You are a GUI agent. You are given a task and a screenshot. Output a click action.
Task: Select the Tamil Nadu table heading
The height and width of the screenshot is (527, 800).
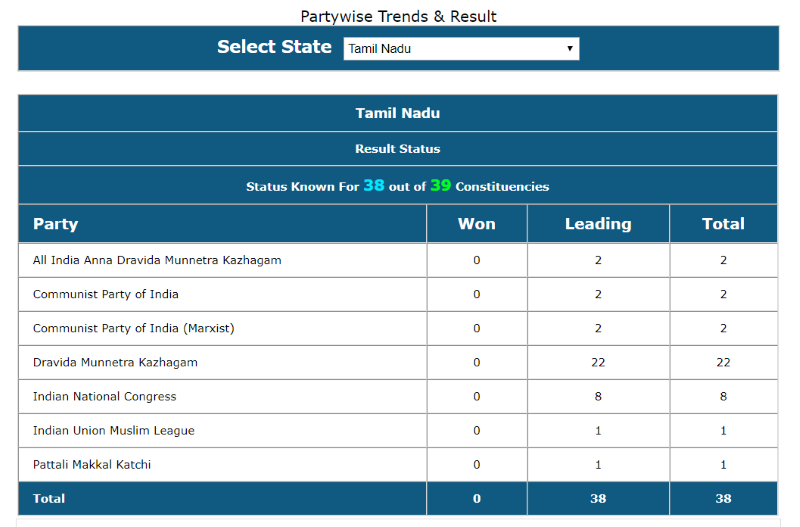click(x=398, y=113)
